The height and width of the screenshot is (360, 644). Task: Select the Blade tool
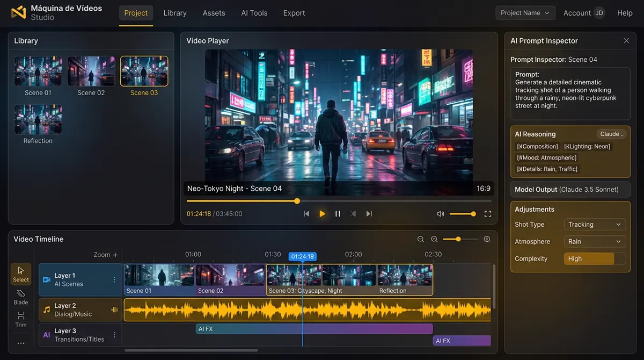(21, 297)
